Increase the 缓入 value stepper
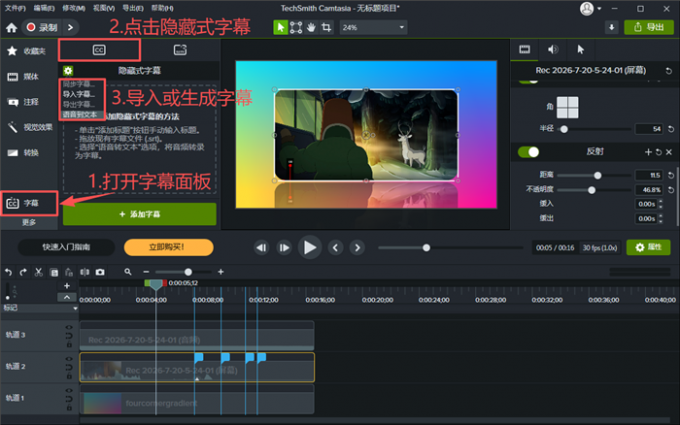680x425 pixels. [660, 201]
